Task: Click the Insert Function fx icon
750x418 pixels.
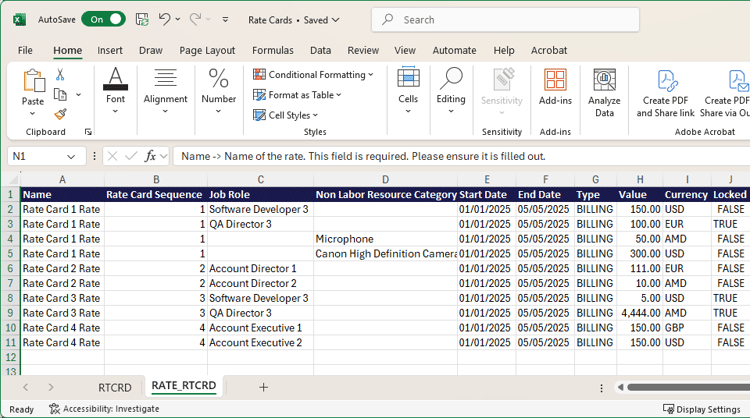Action: coord(151,156)
